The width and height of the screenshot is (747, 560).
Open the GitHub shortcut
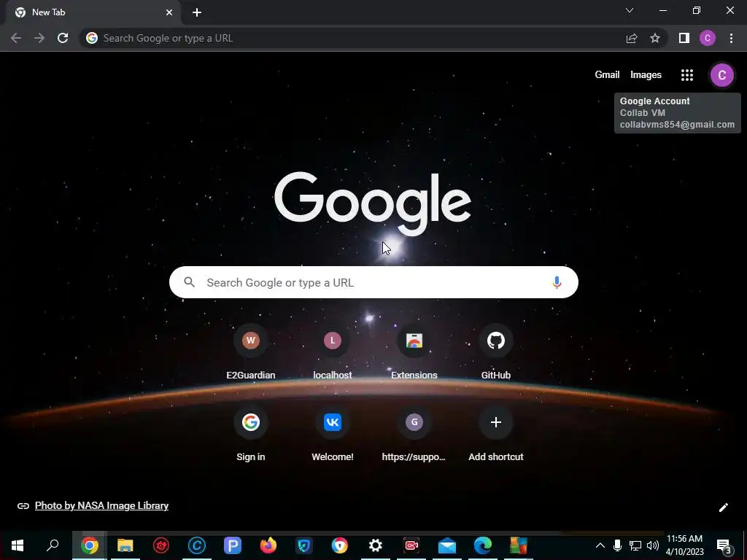click(x=496, y=352)
